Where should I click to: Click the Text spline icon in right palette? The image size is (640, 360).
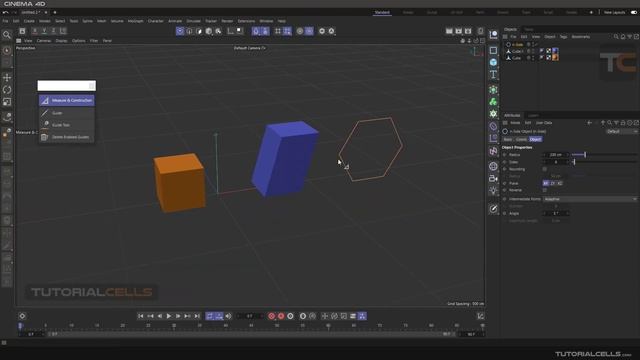click(x=493, y=74)
